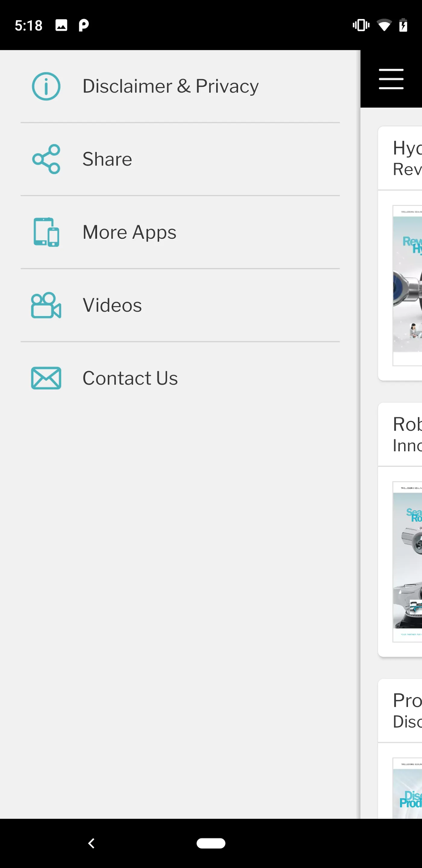This screenshot has height=868, width=422.
Task: Open the More Apps menu entry
Action: click(180, 232)
